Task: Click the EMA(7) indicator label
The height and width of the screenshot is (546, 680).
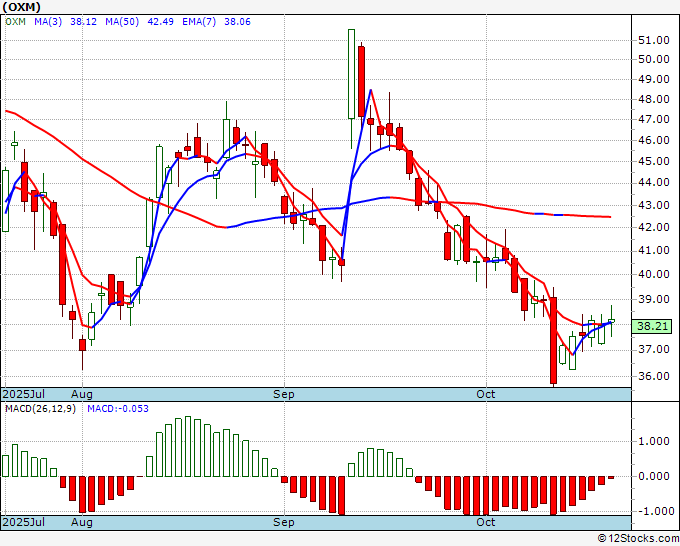Action: coord(199,22)
